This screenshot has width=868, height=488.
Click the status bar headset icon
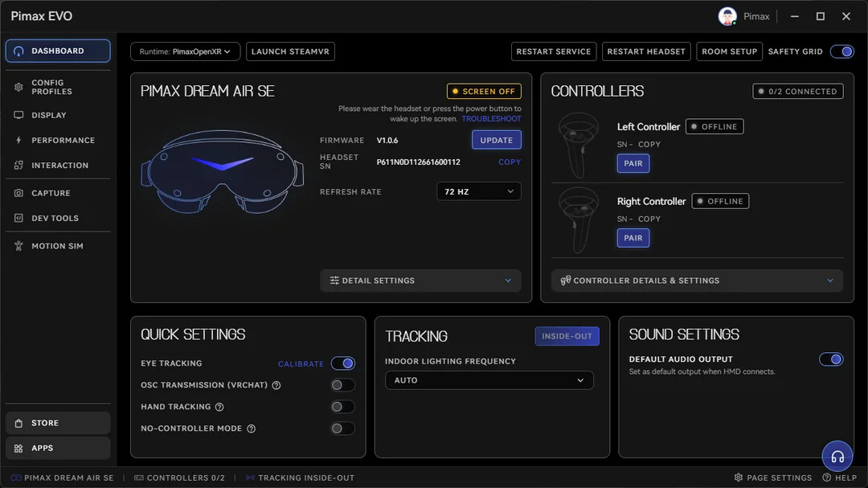pyautogui.click(x=15, y=478)
